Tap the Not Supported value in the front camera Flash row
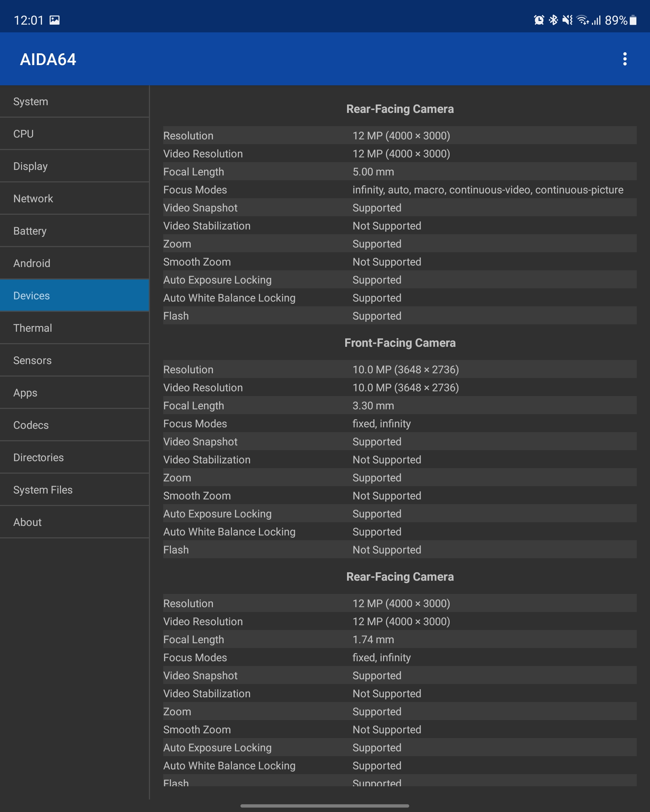Screen dimensions: 650x812 pos(387,550)
